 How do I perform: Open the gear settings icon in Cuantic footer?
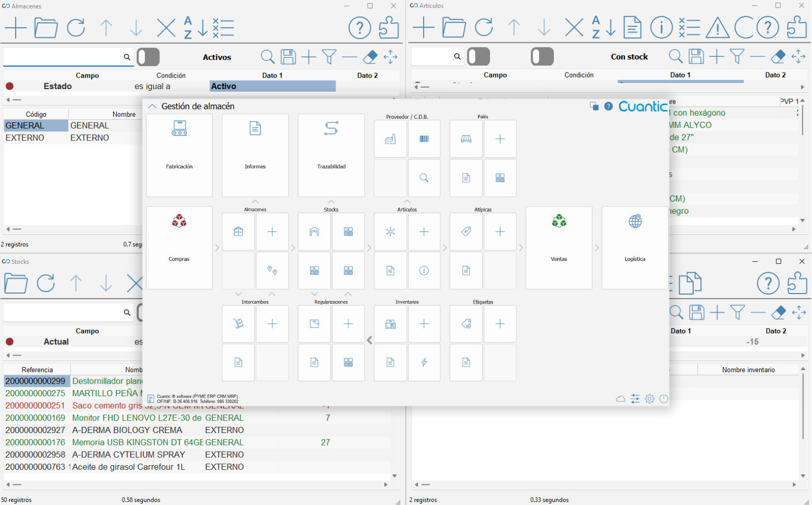coord(649,399)
